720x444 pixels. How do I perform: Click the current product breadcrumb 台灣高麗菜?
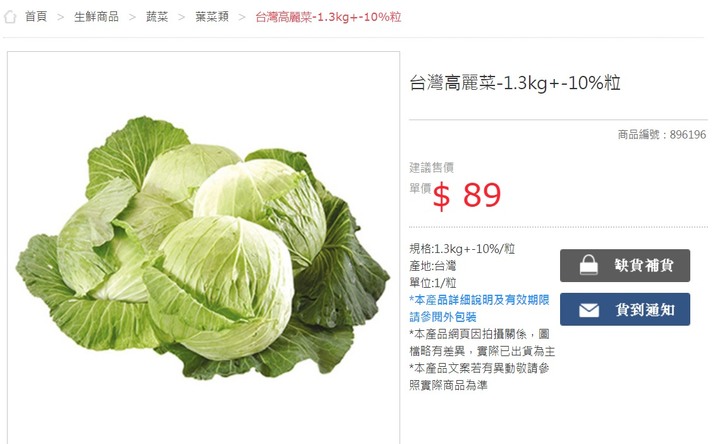tap(328, 17)
